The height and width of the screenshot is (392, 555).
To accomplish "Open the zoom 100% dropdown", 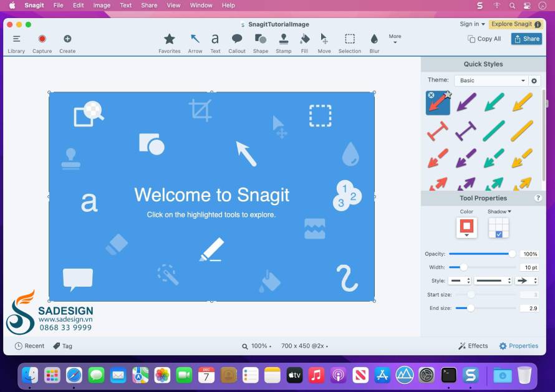I will coord(257,346).
